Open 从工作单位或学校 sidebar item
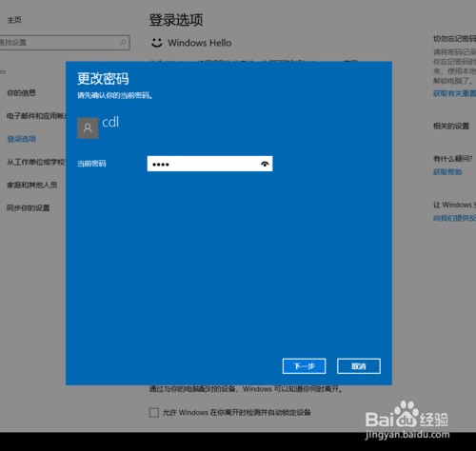The width and height of the screenshot is (476, 451). click(x=36, y=162)
